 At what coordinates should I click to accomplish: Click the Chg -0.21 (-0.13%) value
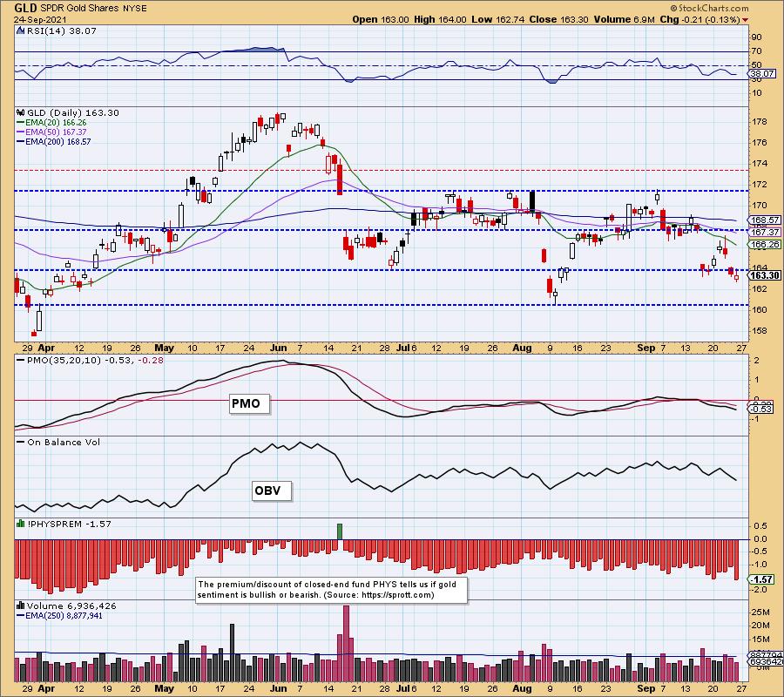pos(700,19)
